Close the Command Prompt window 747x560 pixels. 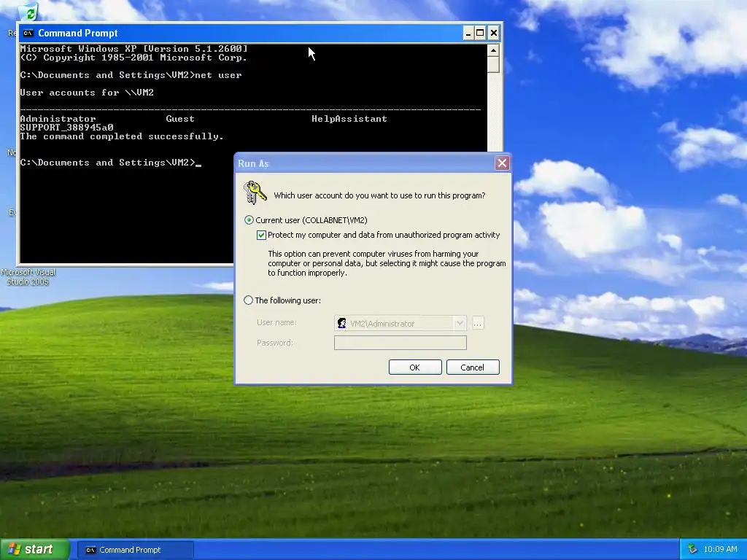pyautogui.click(x=494, y=33)
